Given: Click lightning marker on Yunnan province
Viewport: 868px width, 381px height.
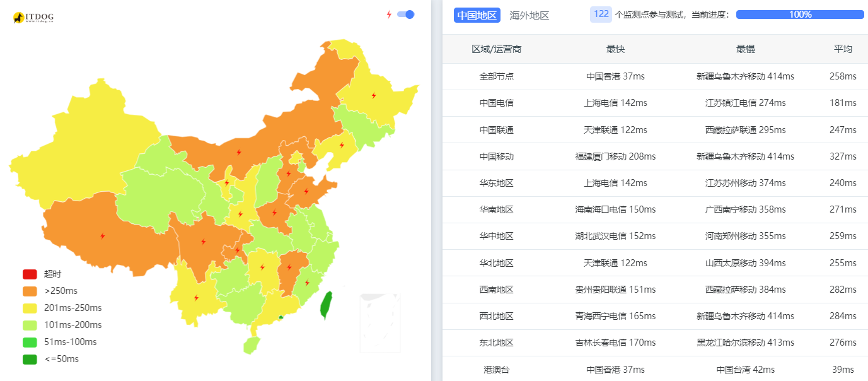Looking at the screenshot, I should coord(196,298).
